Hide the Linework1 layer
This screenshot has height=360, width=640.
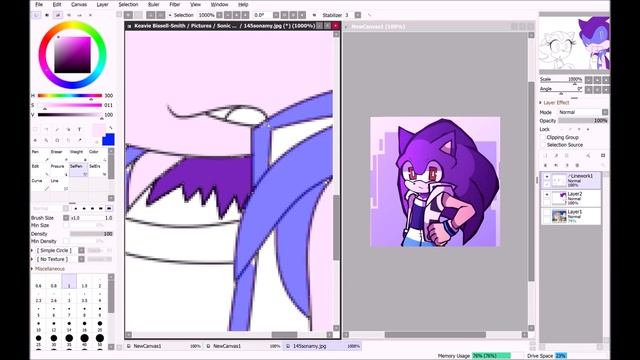[x=547, y=176]
